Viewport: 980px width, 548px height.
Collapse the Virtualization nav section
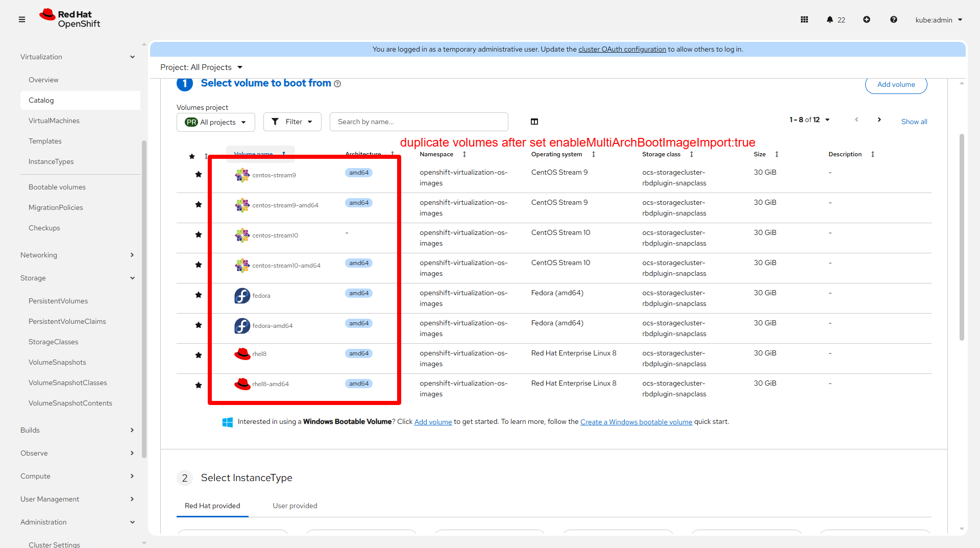click(x=78, y=57)
